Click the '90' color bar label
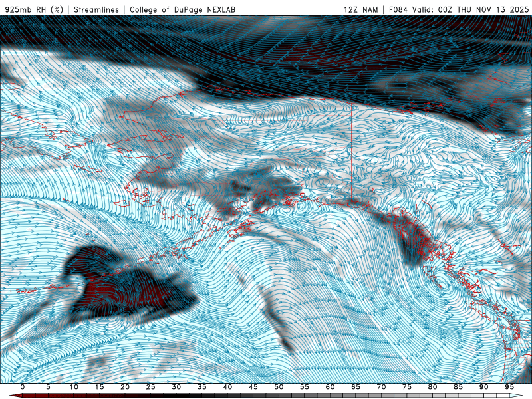The height and width of the screenshot is (399, 532). 484,387
